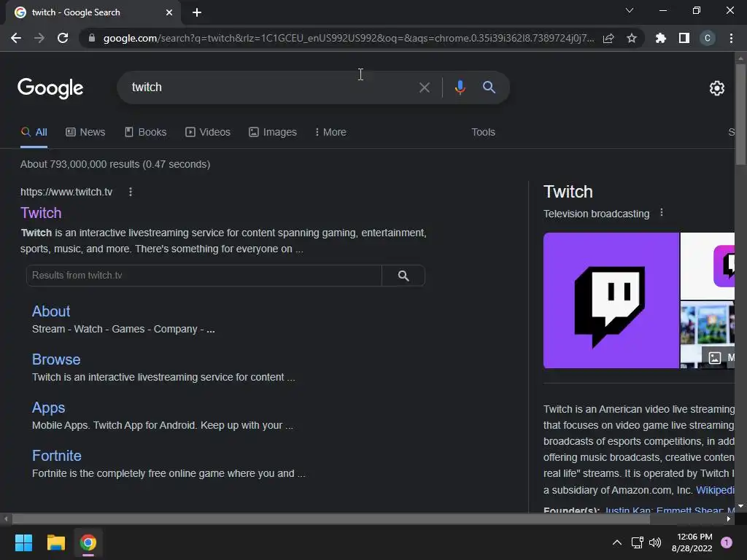
Task: Open Chrome's three-dot menu
Action: (731, 38)
